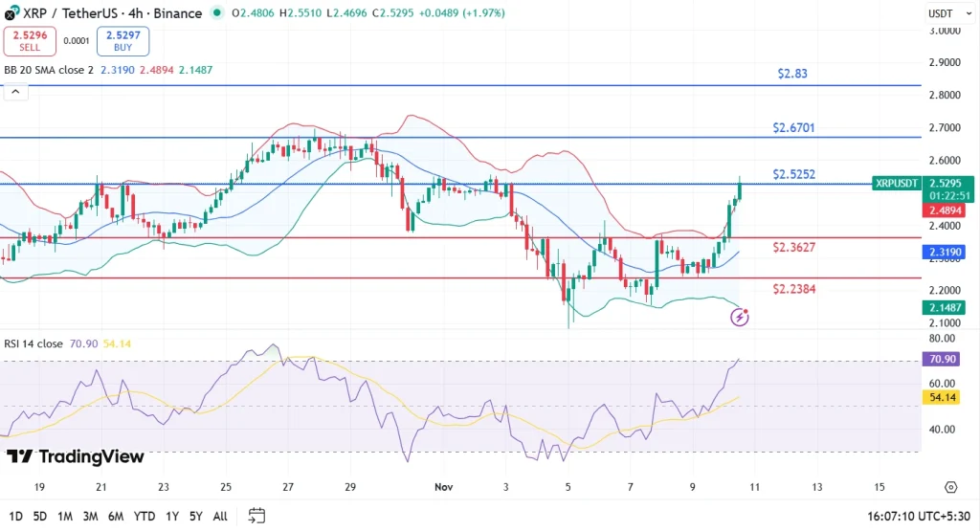Screen dimensions: 980x531
Task: Select the 1D time range
Action: [x=13, y=516]
